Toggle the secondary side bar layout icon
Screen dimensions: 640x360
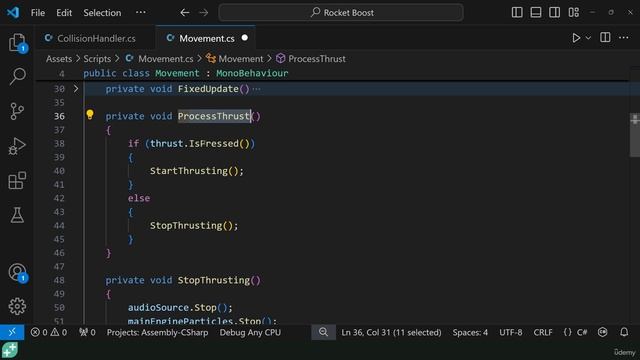(555, 12)
